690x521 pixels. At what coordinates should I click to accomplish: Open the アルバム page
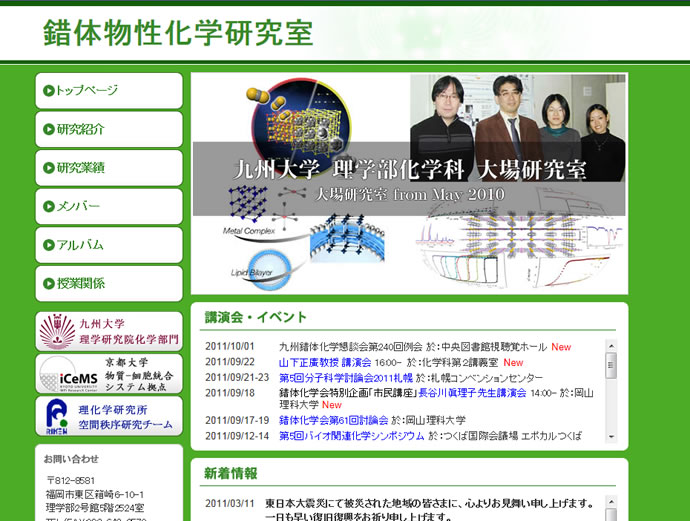tap(109, 245)
